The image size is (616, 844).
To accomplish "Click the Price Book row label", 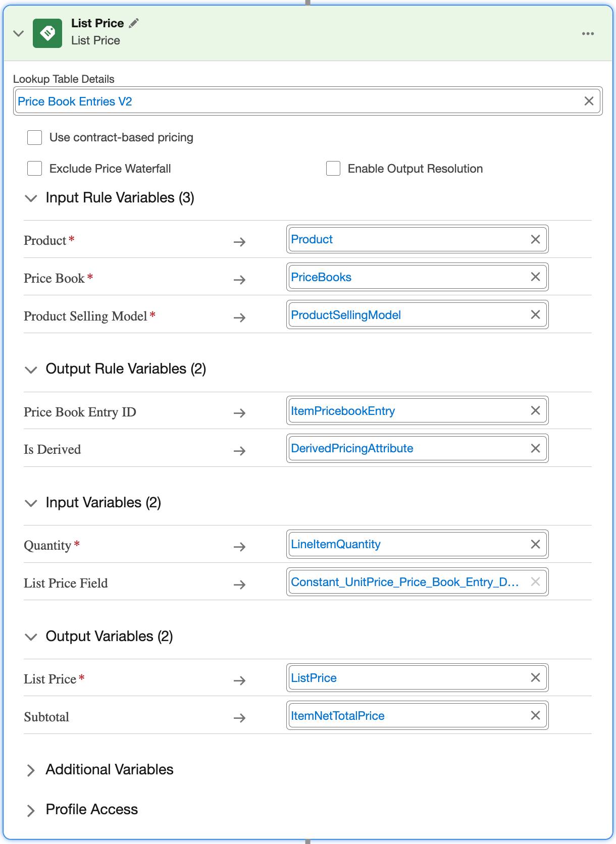I will [x=54, y=278].
